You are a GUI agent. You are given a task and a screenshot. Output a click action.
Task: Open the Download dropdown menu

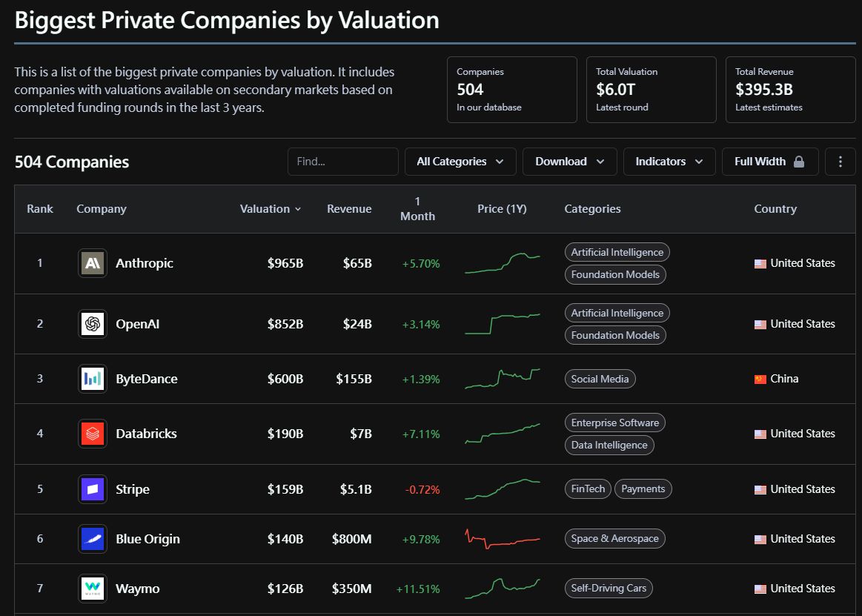(x=569, y=162)
